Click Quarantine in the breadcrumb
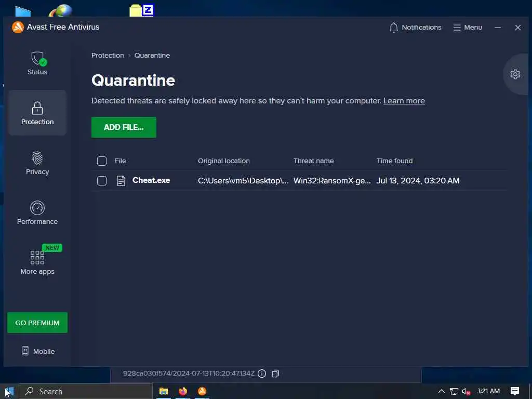532x399 pixels. [x=152, y=55]
